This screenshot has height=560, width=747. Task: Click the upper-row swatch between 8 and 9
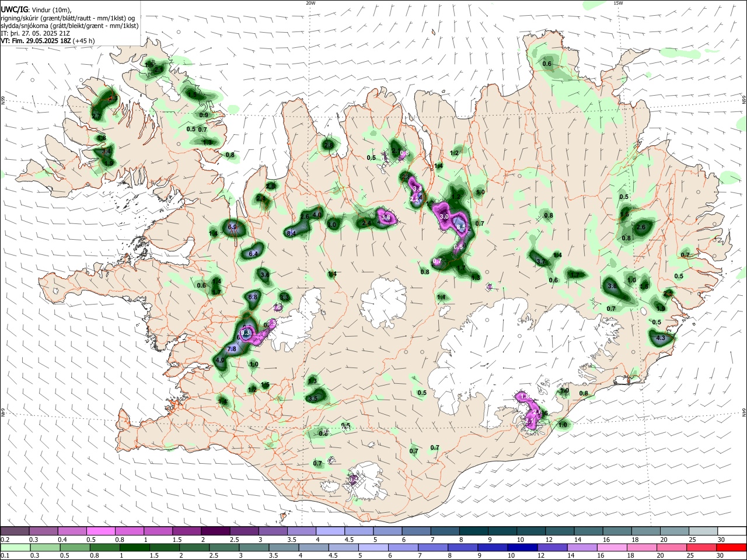474,531
